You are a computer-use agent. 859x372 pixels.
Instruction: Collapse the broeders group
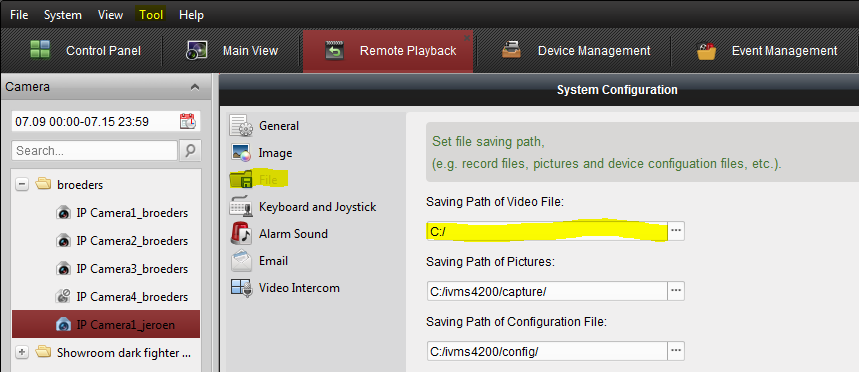click(x=22, y=185)
